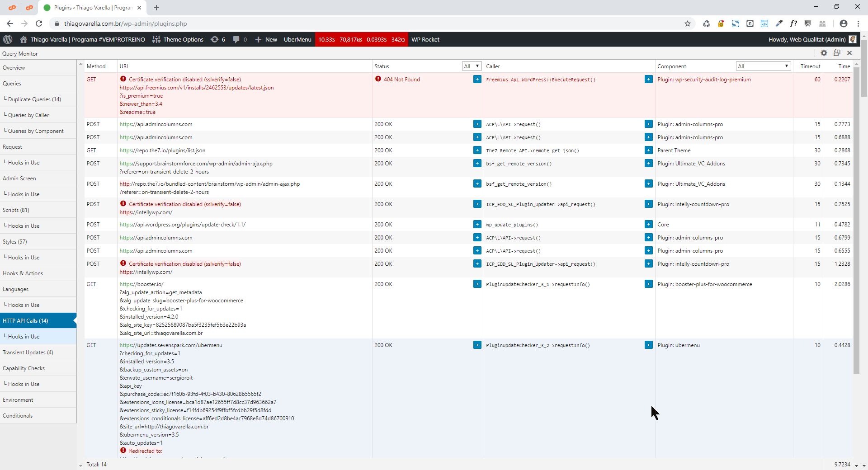Open comments bubble icon in admin bar
The height and width of the screenshot is (470, 868).
[x=240, y=39]
